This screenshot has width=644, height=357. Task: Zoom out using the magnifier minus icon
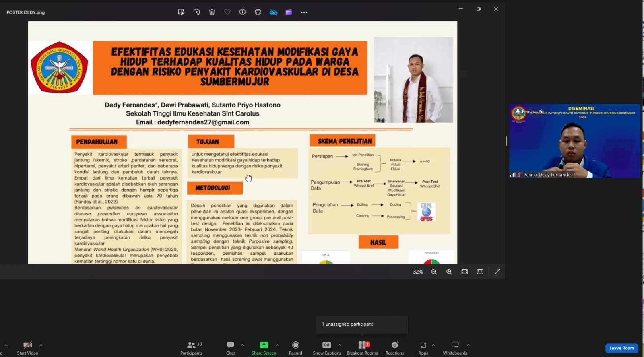point(434,272)
